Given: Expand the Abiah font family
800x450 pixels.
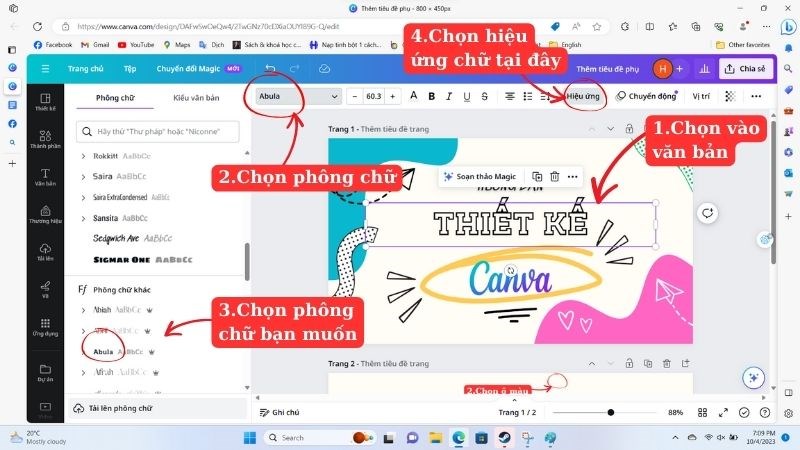Looking at the screenshot, I should click(x=83, y=310).
